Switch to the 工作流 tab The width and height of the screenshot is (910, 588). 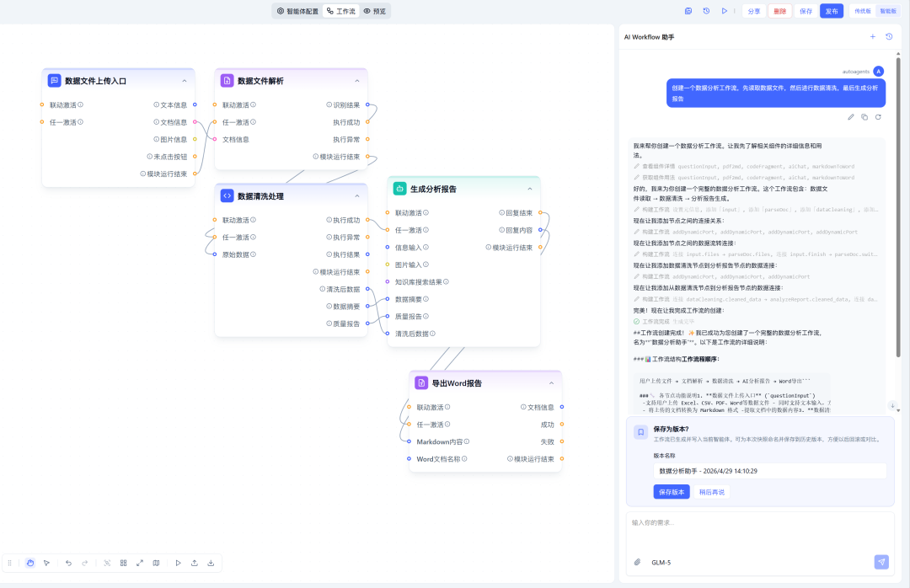tap(340, 11)
